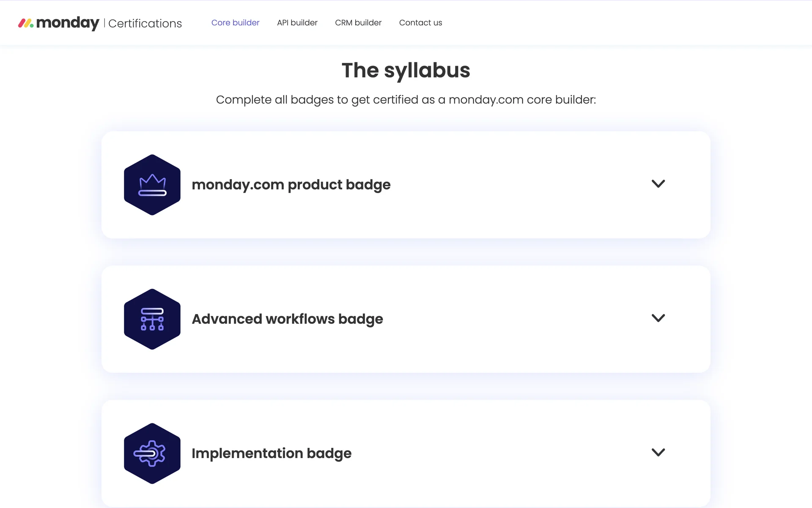Select the 'Implementation badge' title text
The width and height of the screenshot is (812, 508).
[272, 453]
